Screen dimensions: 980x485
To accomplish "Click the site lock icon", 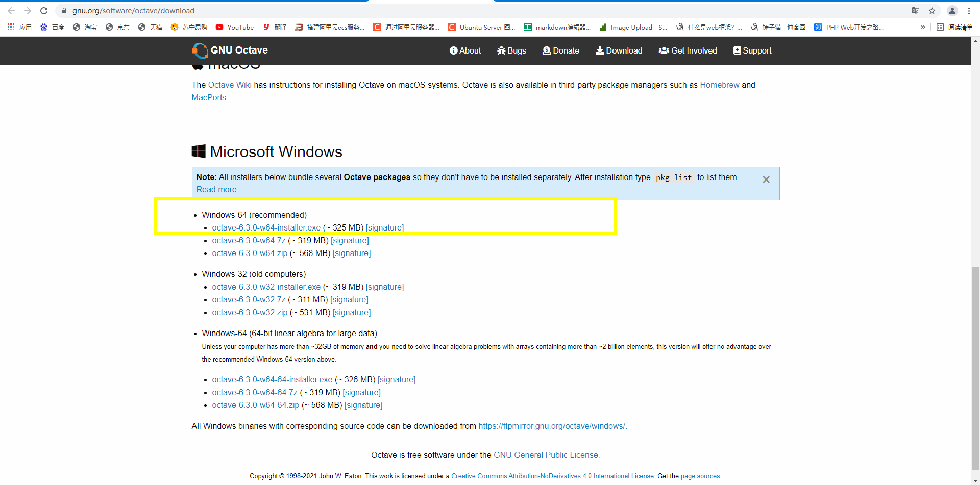I will click(64, 11).
